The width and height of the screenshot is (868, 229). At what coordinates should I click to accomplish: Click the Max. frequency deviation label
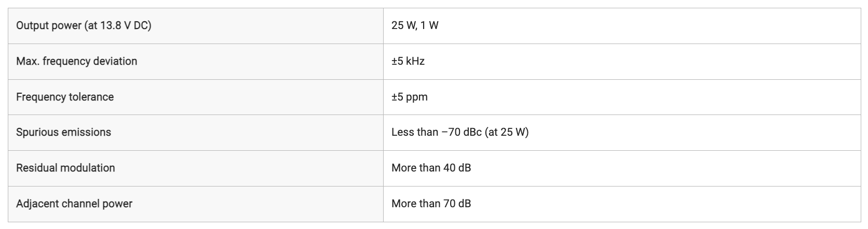coord(77,61)
